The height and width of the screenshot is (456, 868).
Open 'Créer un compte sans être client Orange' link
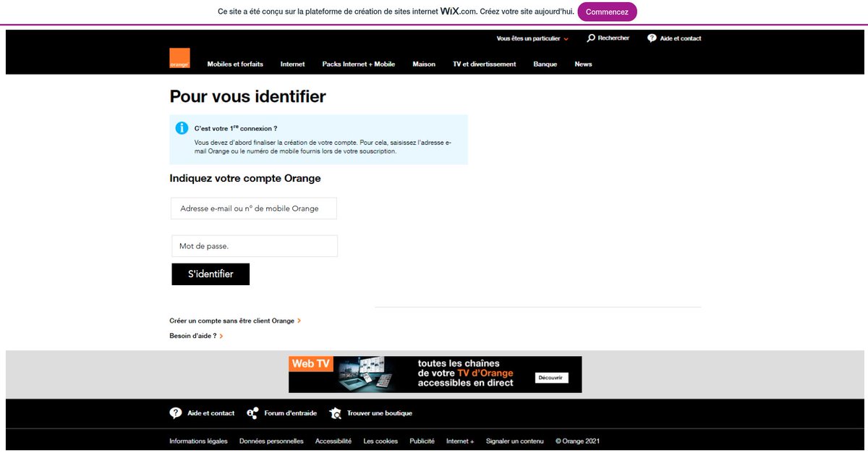pos(232,321)
